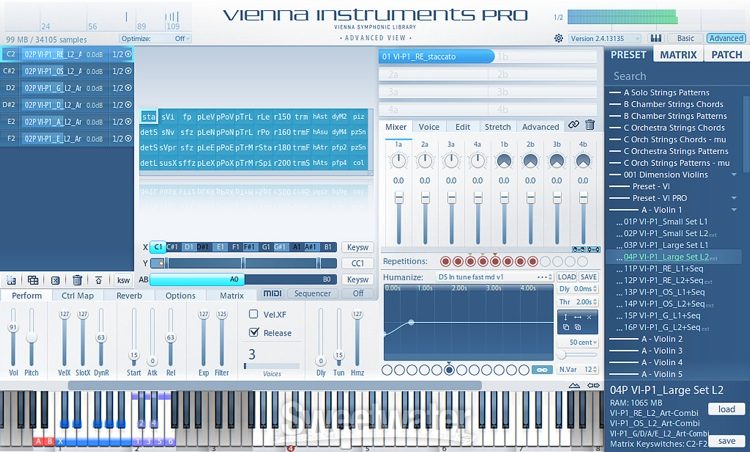Click the stacked grids icon in matrix toolbar
Screen dimensions: 750x452
coord(33,280)
